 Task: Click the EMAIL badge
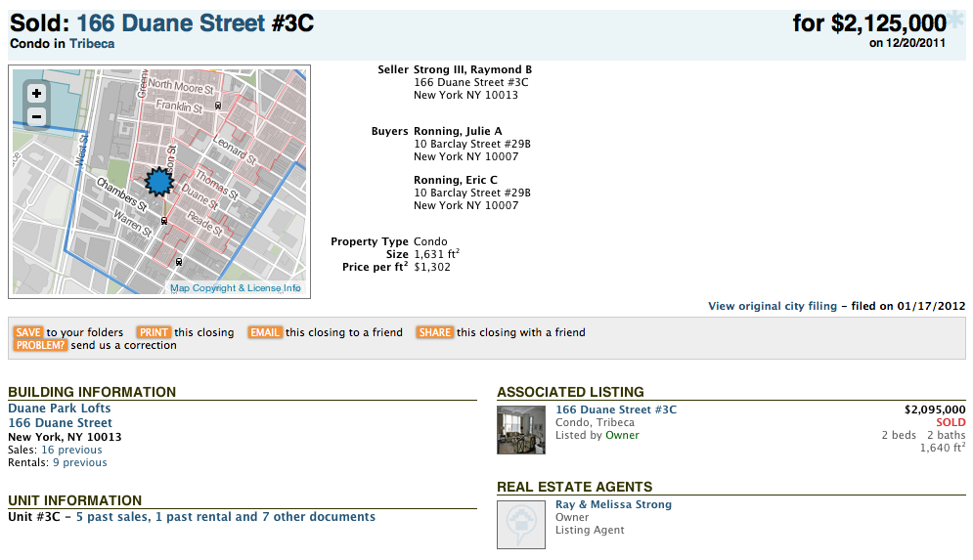coord(265,332)
